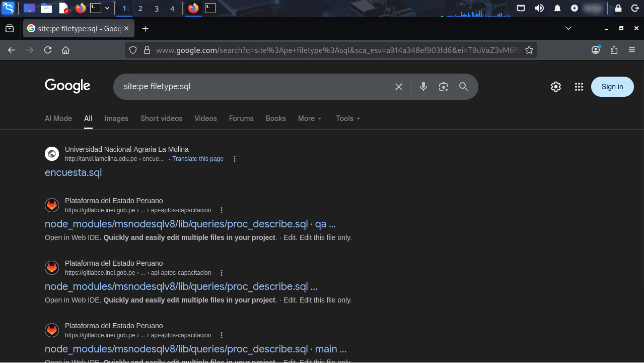Open the encuesta.sql result link

[x=73, y=172]
